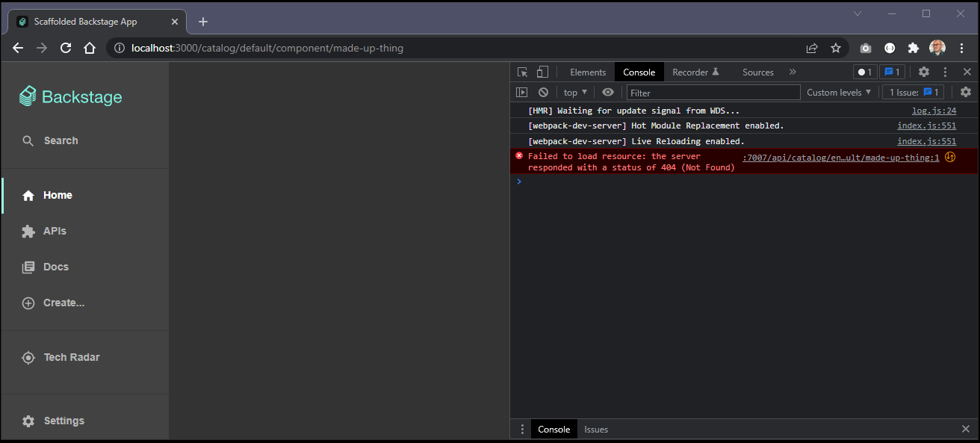This screenshot has width=980, height=443.
Task: Open the top context dropdown
Action: click(575, 93)
